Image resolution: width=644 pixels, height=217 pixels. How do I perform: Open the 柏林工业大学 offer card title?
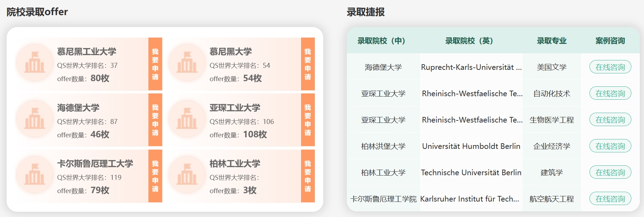(x=235, y=164)
